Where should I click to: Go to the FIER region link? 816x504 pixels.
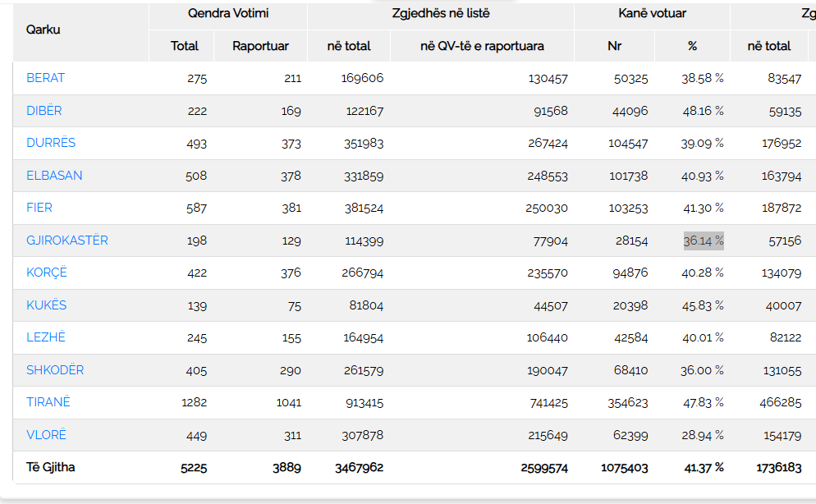tap(39, 208)
